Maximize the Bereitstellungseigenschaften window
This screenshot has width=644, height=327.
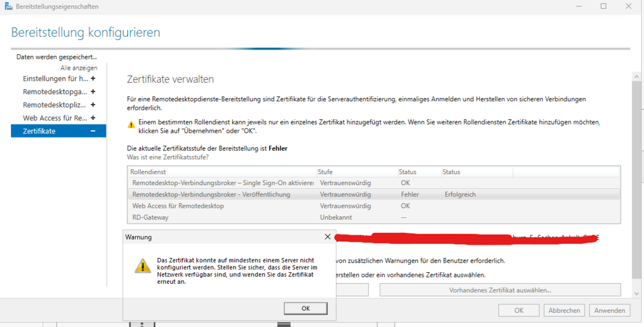[603, 6]
